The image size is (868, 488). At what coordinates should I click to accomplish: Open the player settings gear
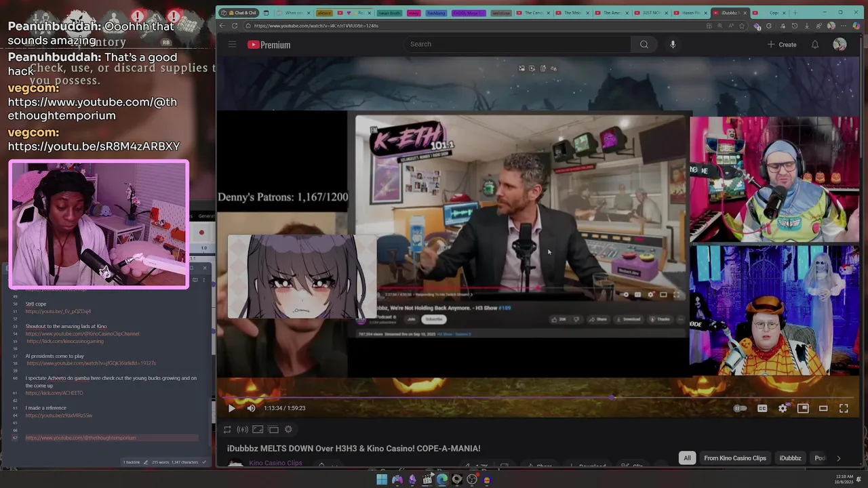(783, 408)
